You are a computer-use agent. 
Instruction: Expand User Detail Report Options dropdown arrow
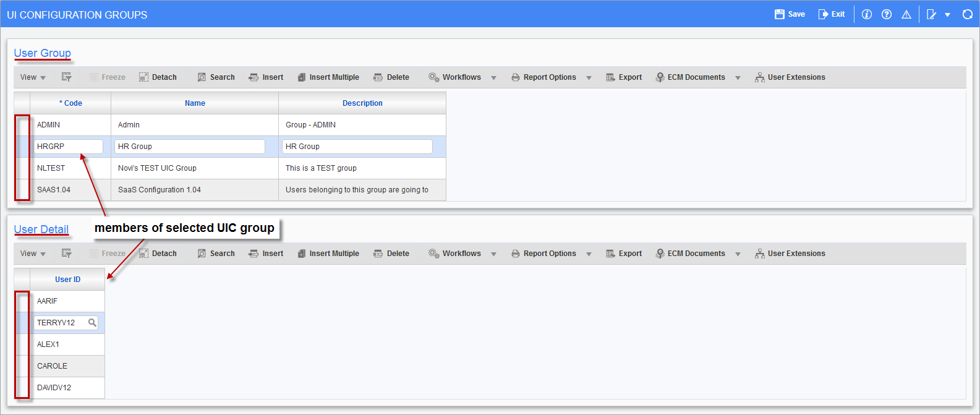(589, 254)
